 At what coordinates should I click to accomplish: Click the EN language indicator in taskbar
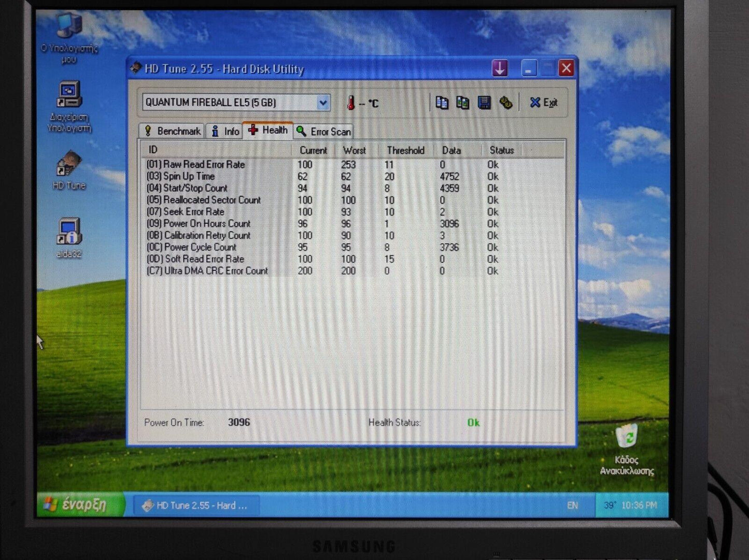click(x=572, y=505)
